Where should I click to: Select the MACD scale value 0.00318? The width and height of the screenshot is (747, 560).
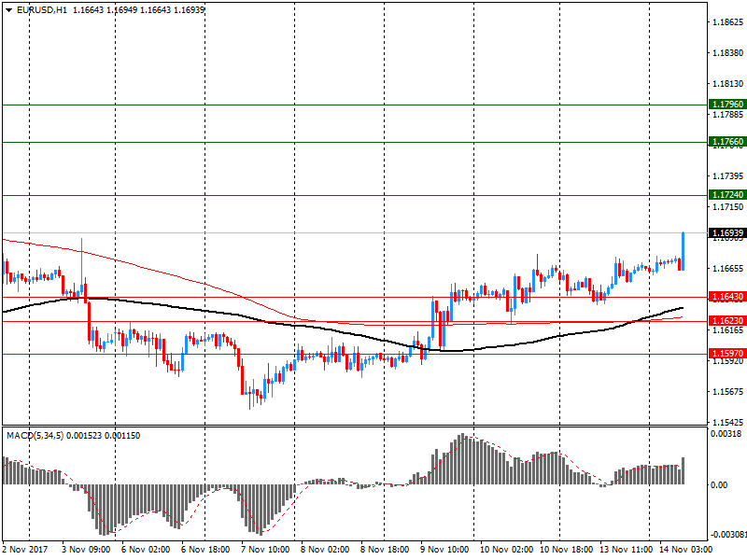pyautogui.click(x=726, y=434)
